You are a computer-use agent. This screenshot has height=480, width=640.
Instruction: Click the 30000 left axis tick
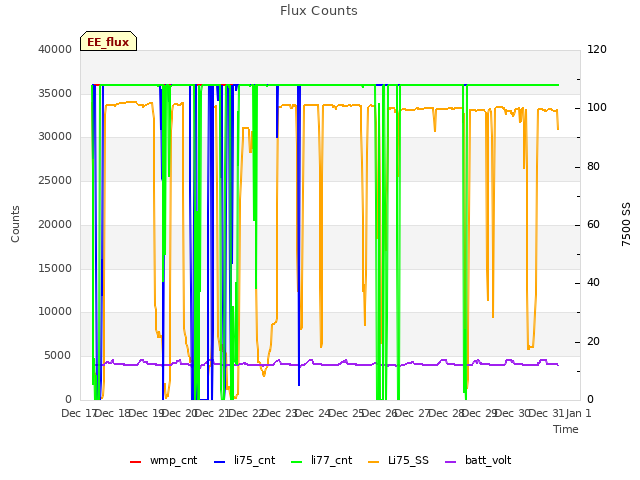coord(55,136)
